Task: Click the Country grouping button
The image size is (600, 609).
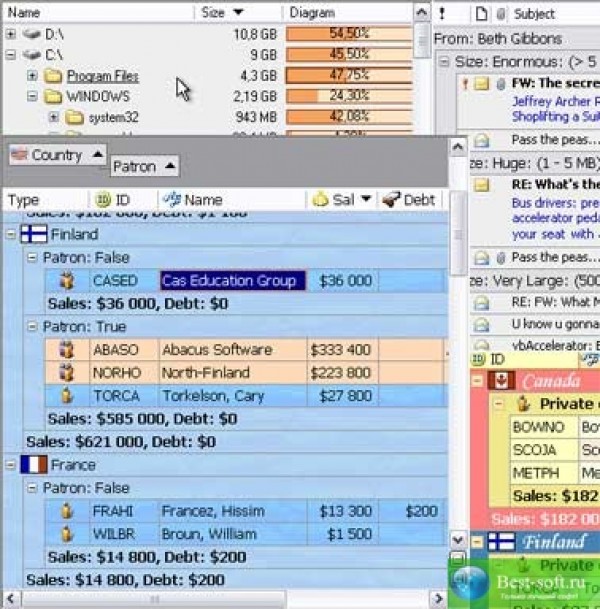Action: click(57, 155)
